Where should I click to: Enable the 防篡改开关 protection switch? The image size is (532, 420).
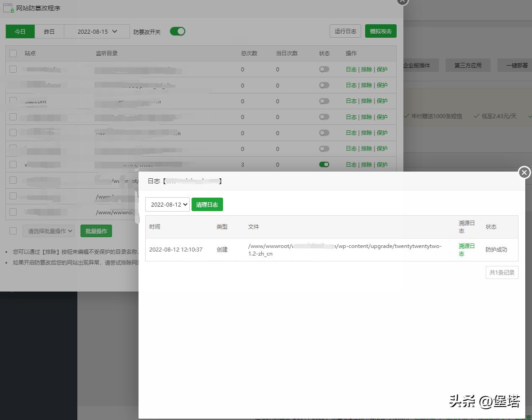point(177,31)
